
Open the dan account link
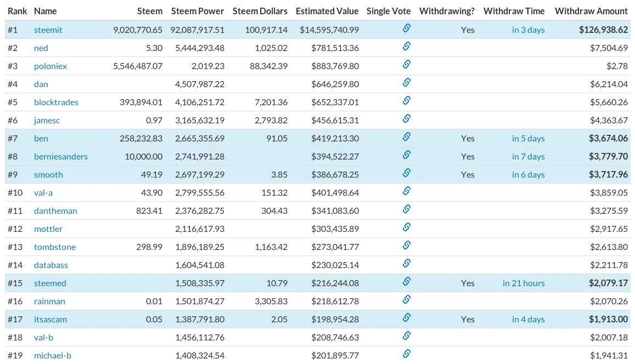click(x=41, y=84)
